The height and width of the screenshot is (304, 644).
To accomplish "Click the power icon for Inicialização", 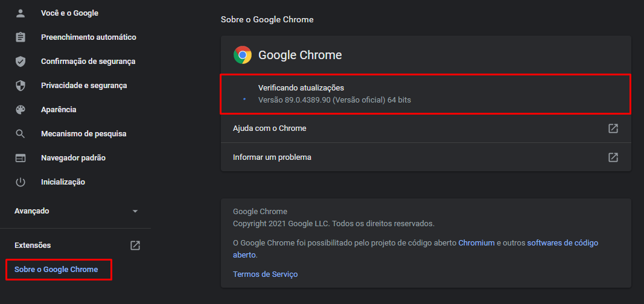I will [x=21, y=182].
